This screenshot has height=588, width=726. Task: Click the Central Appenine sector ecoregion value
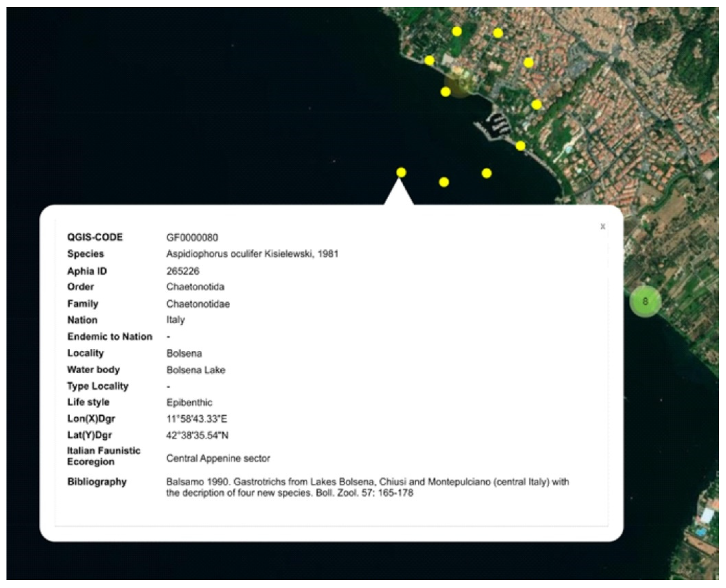point(218,459)
